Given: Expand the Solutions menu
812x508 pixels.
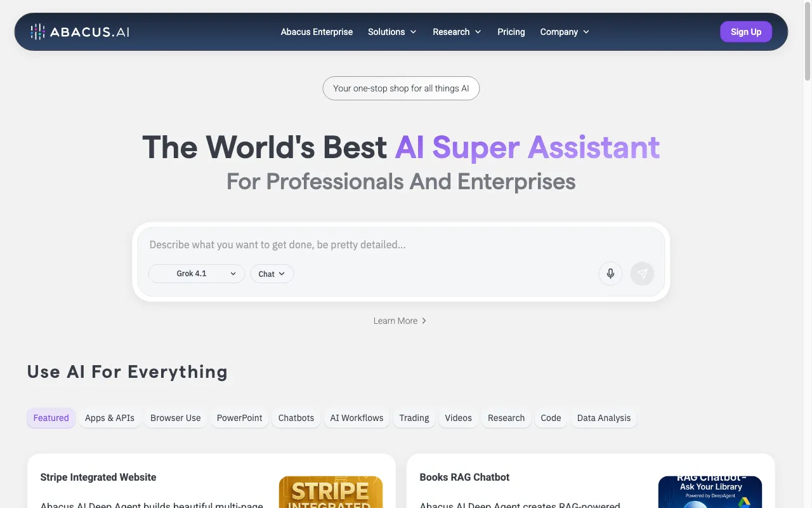Looking at the screenshot, I should [x=392, y=32].
